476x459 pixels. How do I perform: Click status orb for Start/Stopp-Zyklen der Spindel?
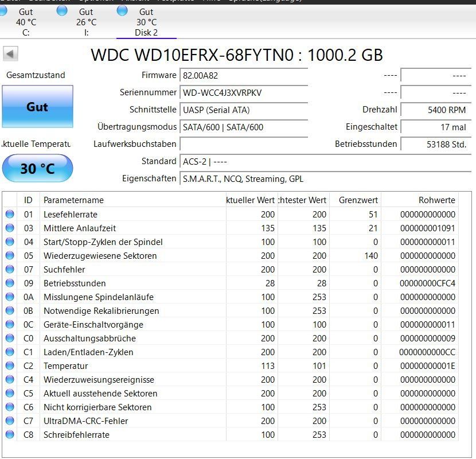(x=10, y=242)
